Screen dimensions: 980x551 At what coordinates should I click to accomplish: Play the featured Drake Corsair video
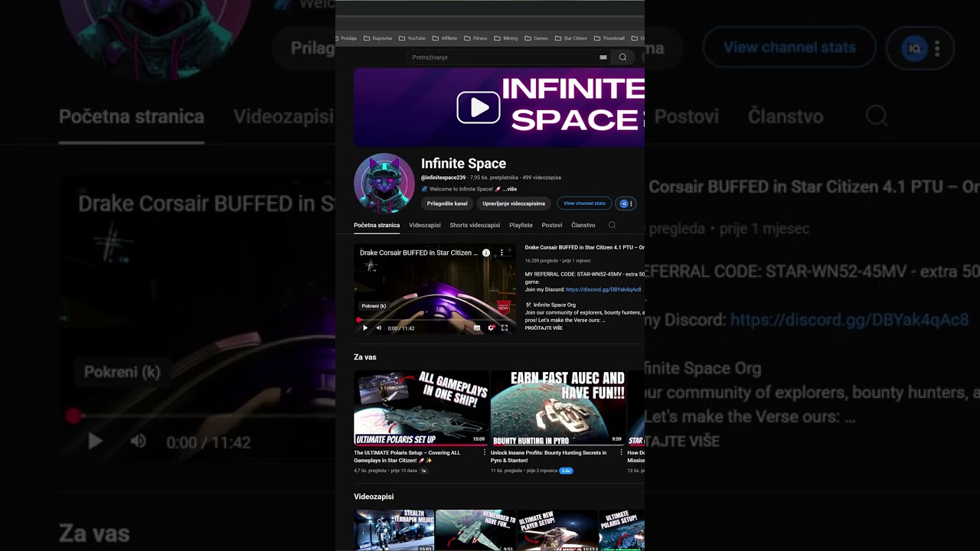[365, 328]
